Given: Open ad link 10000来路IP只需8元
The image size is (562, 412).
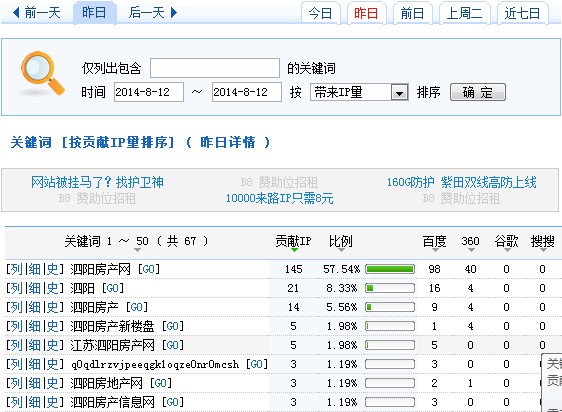Looking at the screenshot, I should 280,198.
